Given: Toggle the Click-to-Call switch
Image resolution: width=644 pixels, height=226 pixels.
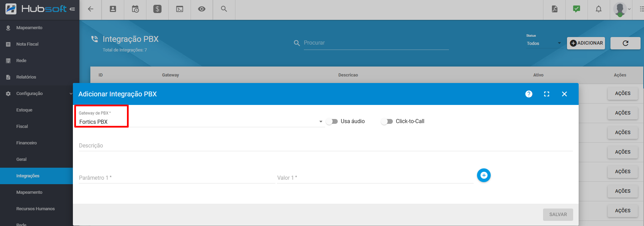Looking at the screenshot, I should click(x=387, y=121).
